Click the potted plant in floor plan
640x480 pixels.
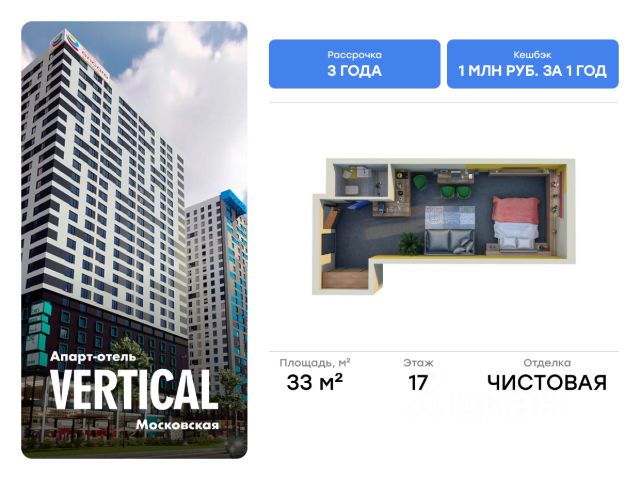click(410, 243)
